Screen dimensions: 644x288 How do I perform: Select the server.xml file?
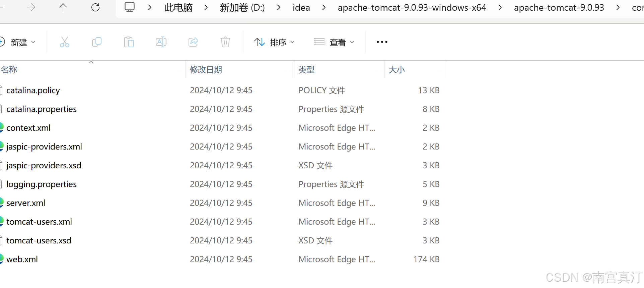(x=26, y=203)
